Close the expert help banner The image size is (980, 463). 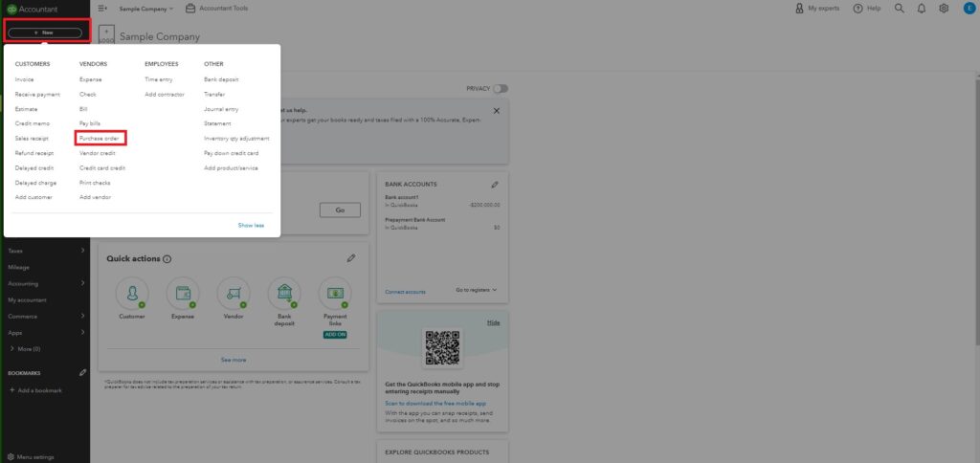[497, 111]
